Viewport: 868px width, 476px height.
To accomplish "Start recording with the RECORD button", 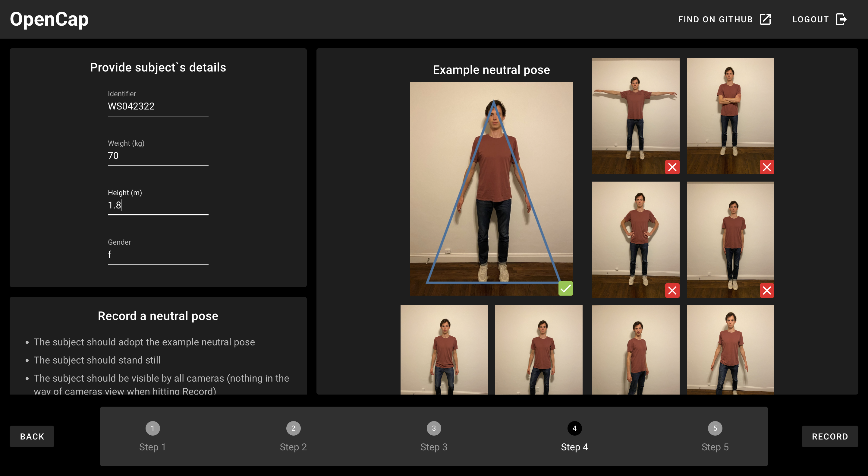I will pyautogui.click(x=830, y=436).
